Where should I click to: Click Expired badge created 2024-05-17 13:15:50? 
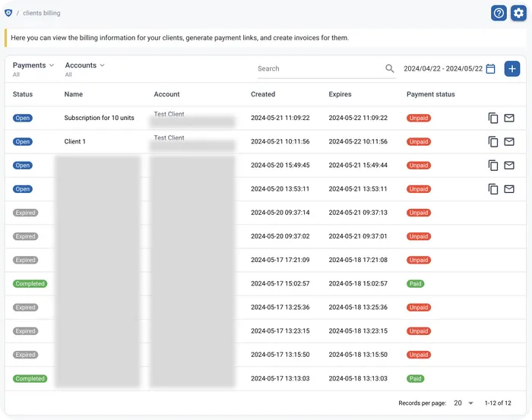(x=25, y=355)
